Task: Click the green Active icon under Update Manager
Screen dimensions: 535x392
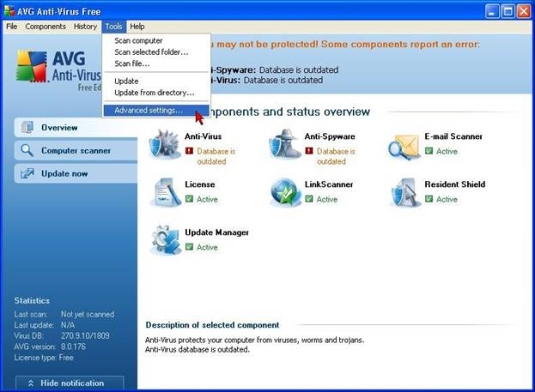Action: coord(190,247)
